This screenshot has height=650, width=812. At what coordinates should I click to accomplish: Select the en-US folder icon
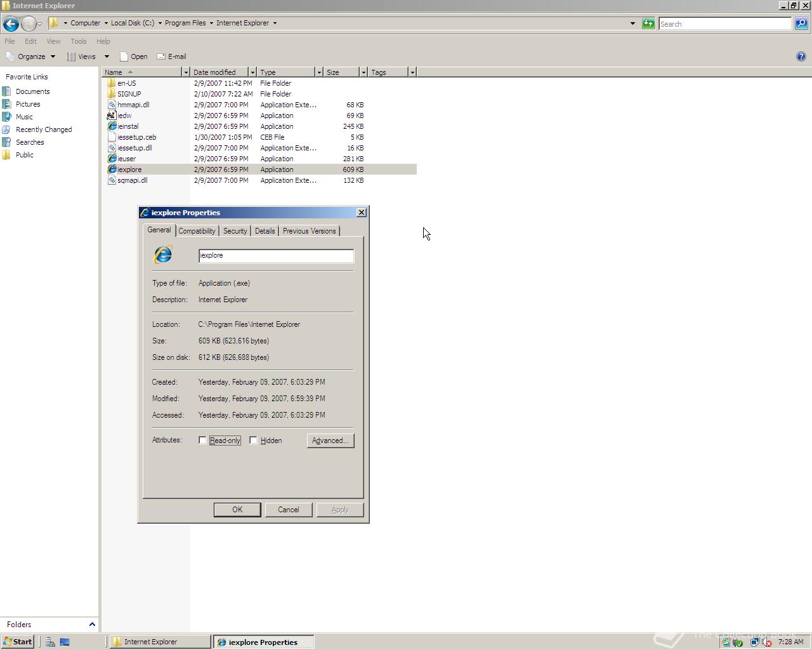tap(112, 83)
